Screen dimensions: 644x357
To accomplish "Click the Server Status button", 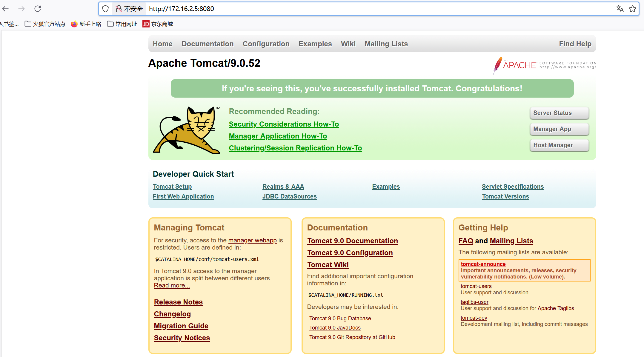I will pyautogui.click(x=559, y=113).
